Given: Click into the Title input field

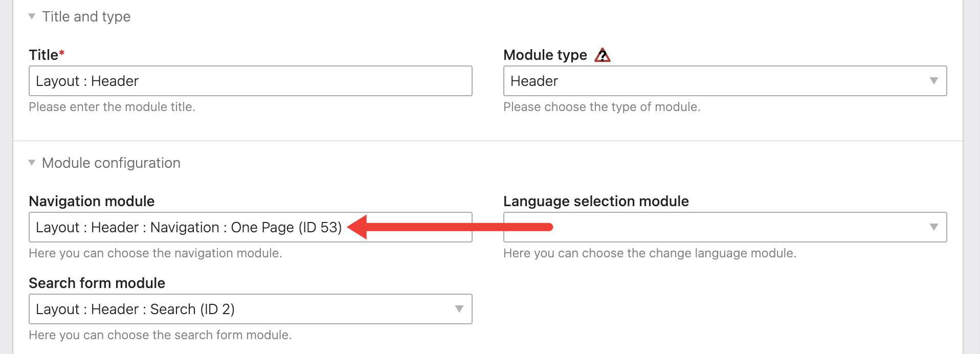Looking at the screenshot, I should click(x=250, y=81).
